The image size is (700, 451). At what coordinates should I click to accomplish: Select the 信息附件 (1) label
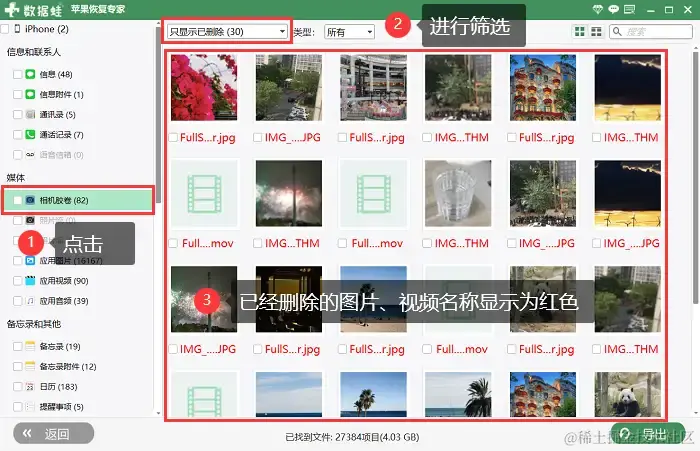(62, 94)
